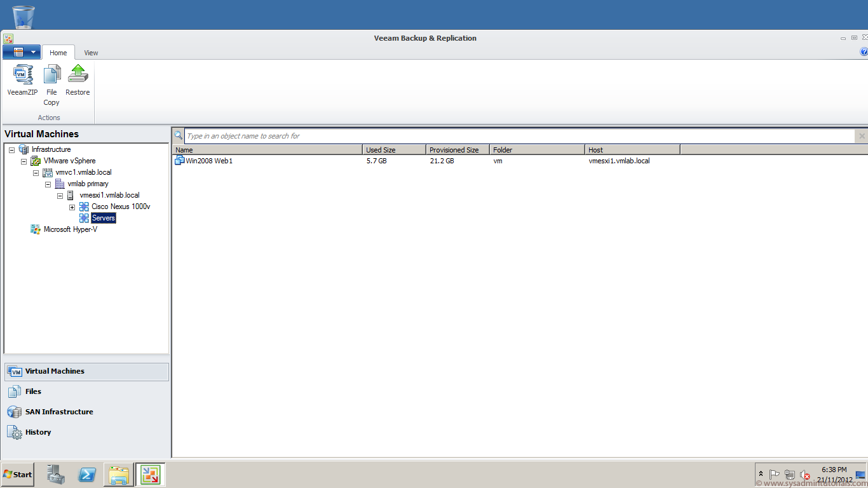Click the vmesxi1.vmlab.local host cell
868x488 pixels.
pos(619,161)
